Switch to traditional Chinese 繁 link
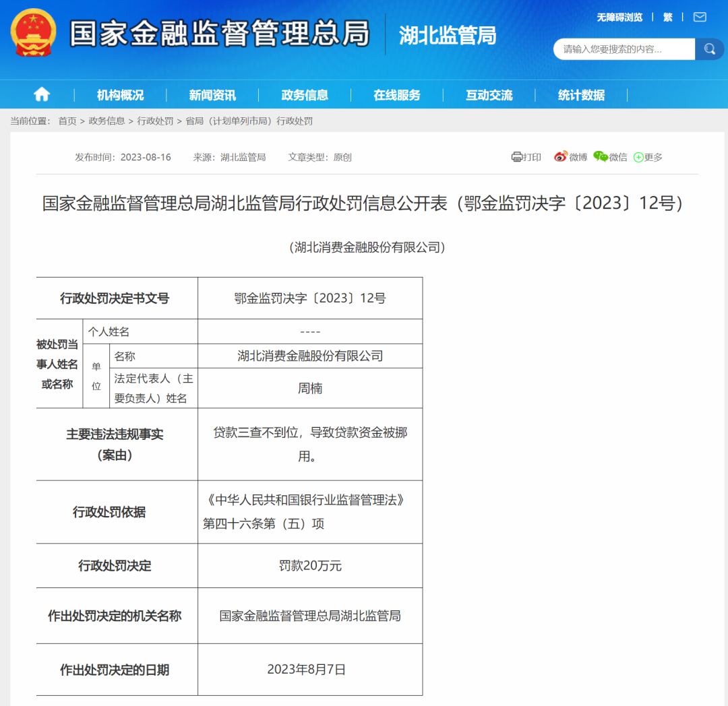This screenshot has height=706, width=728. 667,17
